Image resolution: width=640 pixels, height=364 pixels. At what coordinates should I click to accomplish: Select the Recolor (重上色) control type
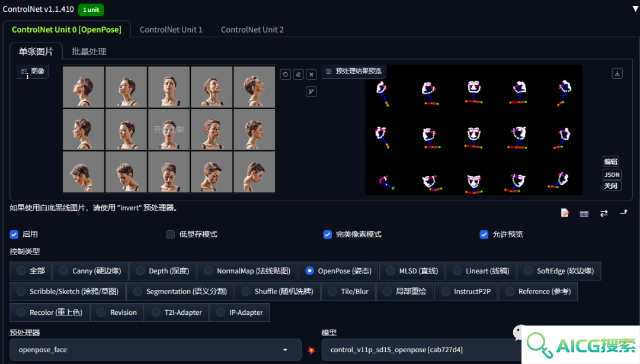coord(49,313)
